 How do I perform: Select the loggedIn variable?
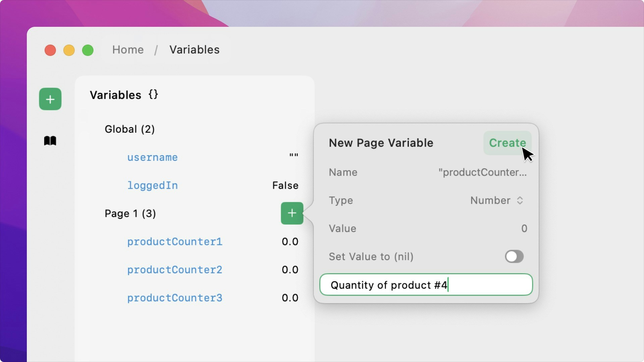point(152,185)
